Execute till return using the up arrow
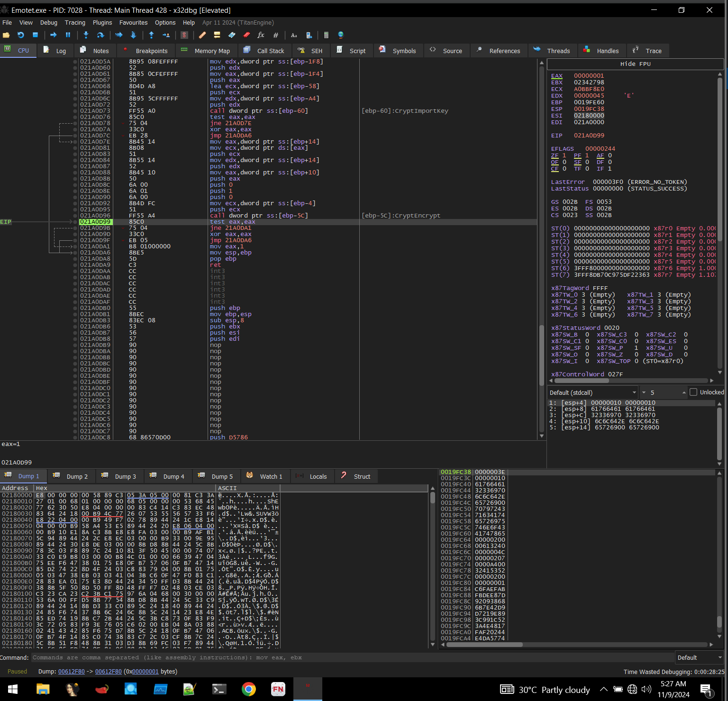The image size is (728, 701). [x=151, y=35]
